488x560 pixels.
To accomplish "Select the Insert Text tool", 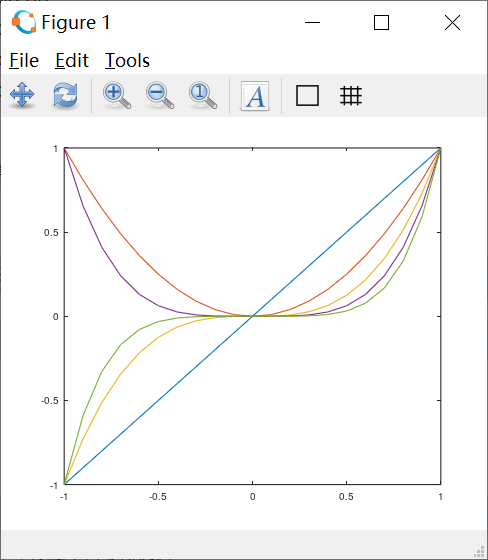I will pos(255,96).
